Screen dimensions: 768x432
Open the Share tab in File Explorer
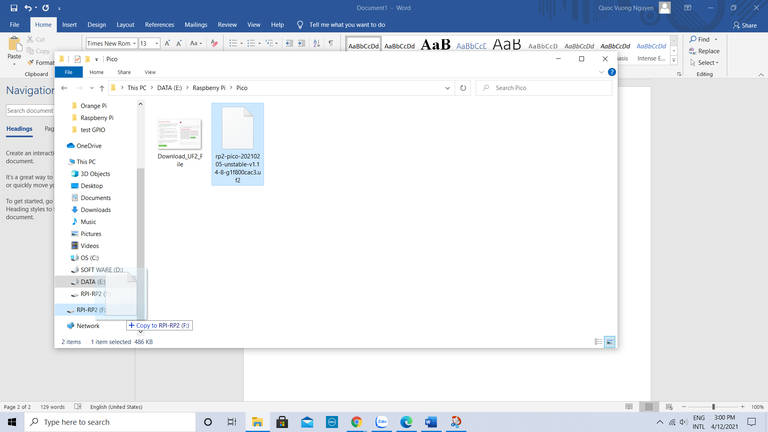[124, 72]
